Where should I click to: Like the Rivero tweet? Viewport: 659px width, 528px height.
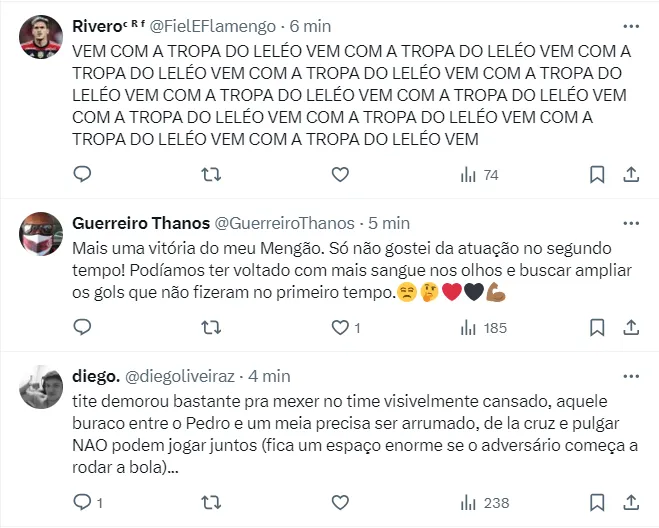click(340, 175)
